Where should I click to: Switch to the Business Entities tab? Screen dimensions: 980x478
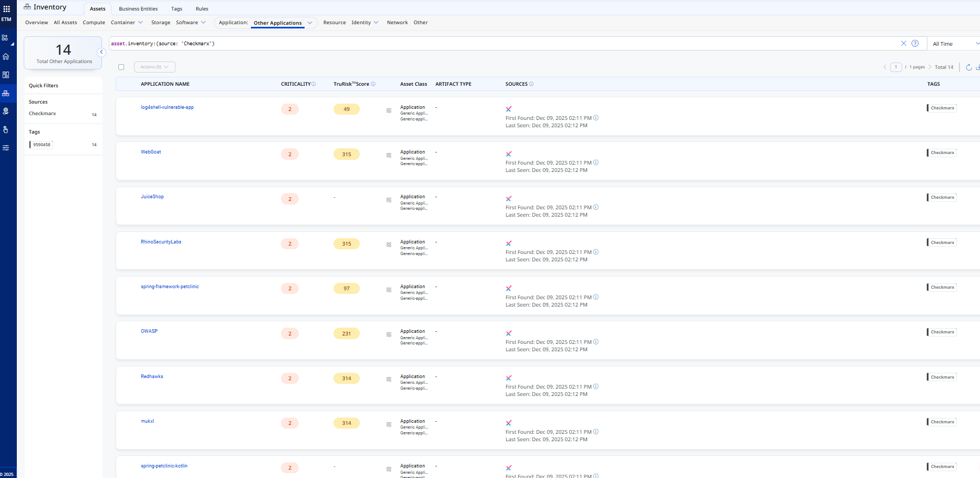138,9
